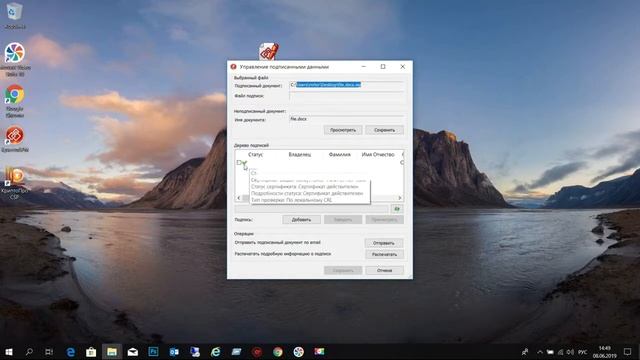Click the volume icon in system tray

tap(570, 352)
